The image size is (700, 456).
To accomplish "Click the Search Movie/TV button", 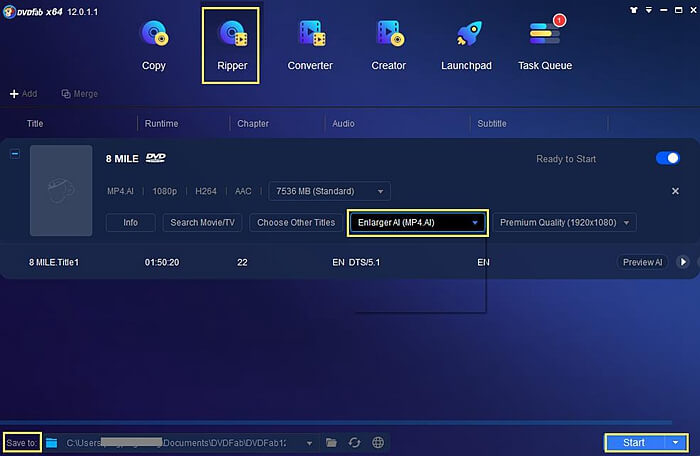I will (202, 222).
